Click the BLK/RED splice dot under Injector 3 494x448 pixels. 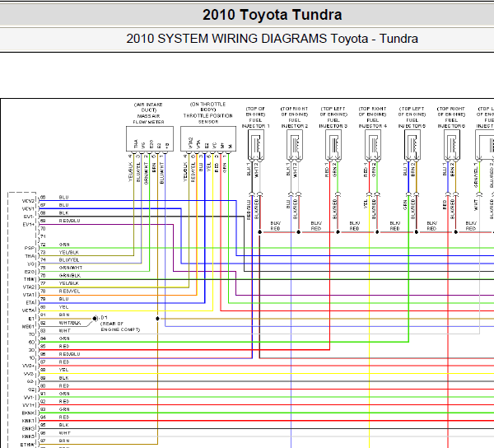(338, 232)
